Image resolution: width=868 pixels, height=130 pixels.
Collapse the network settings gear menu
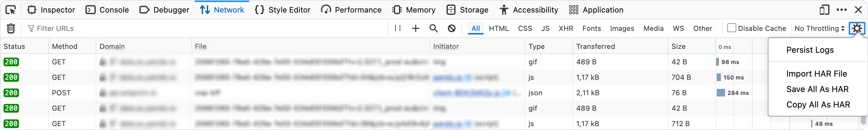click(856, 28)
